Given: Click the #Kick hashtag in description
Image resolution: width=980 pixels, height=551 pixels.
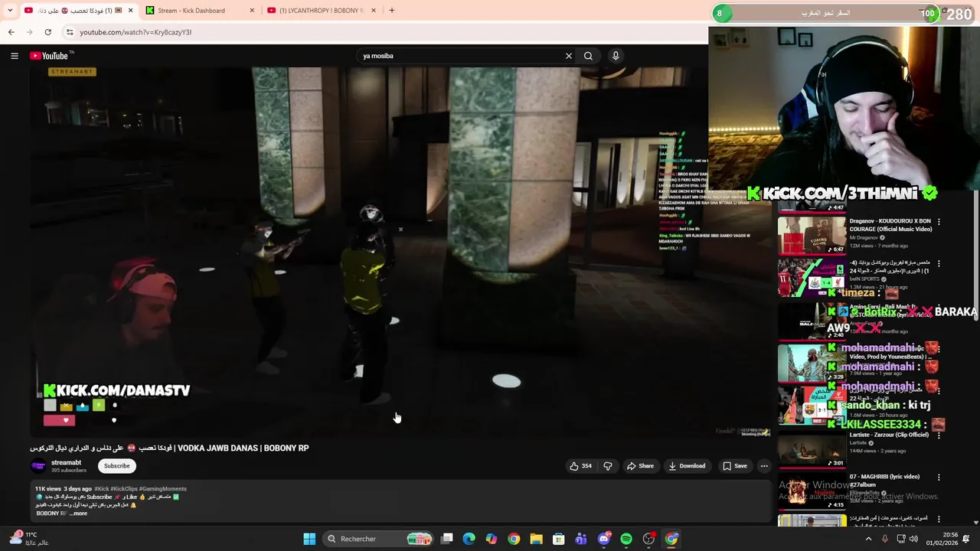Looking at the screenshot, I should [102, 489].
